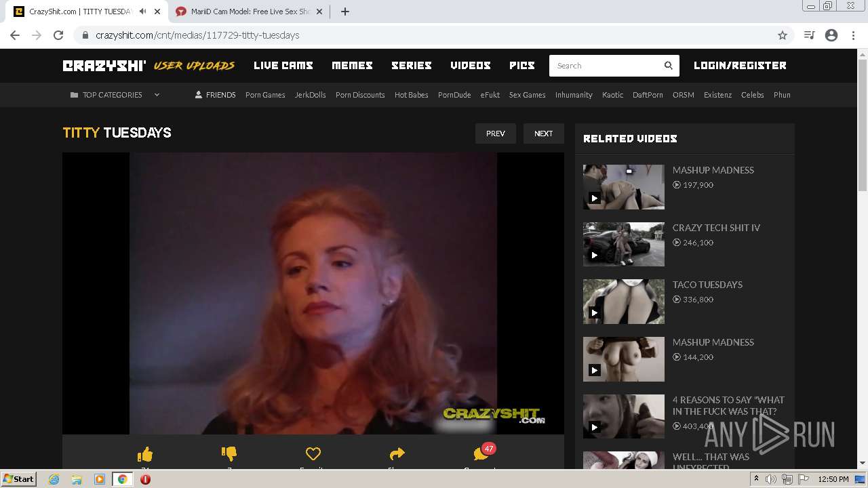The width and height of the screenshot is (868, 488).
Task: Click the Internet Explorer taskbar icon
Action: click(x=54, y=479)
